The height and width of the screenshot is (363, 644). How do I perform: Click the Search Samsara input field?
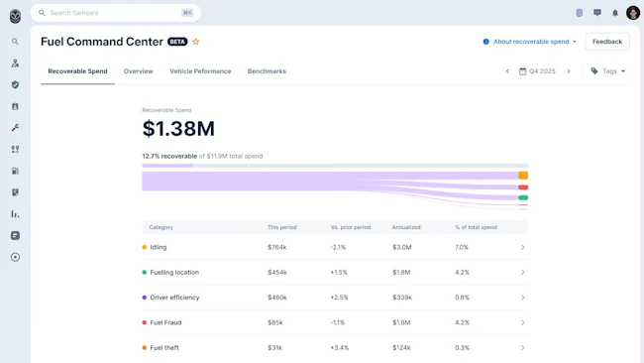pyautogui.click(x=115, y=13)
